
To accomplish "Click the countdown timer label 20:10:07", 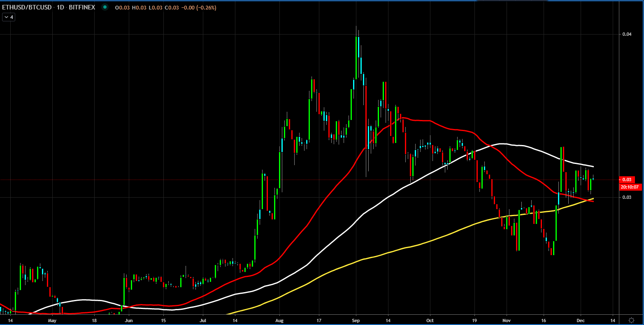I will (630, 187).
